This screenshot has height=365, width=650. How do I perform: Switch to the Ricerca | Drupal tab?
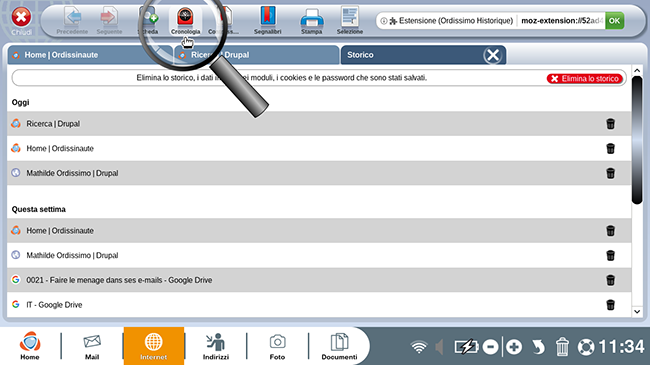point(257,55)
